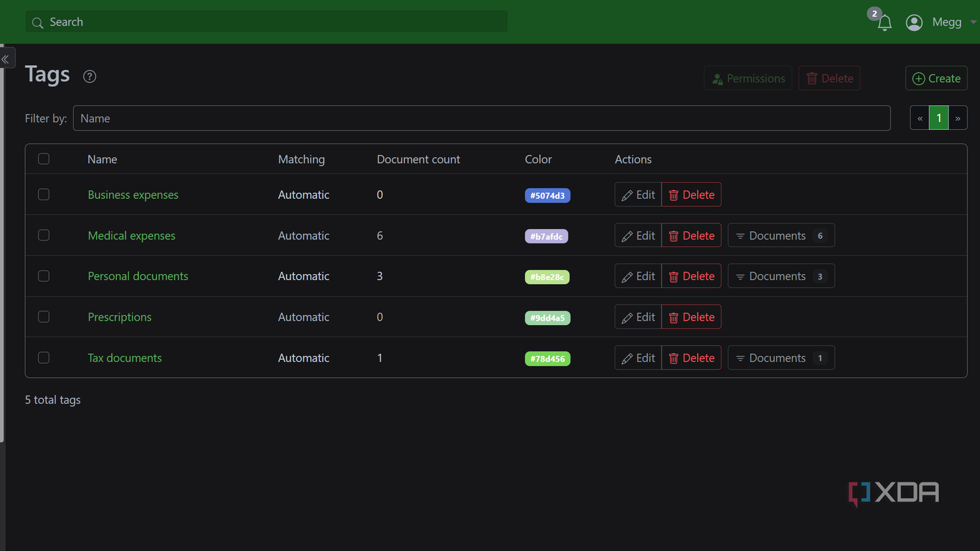This screenshot has height=551, width=980.
Task: Check the Prescriptions row checkbox
Action: coord(44,317)
